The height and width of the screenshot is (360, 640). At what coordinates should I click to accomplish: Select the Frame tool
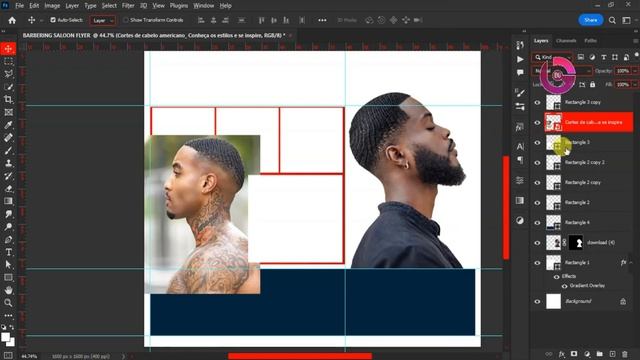(8, 112)
